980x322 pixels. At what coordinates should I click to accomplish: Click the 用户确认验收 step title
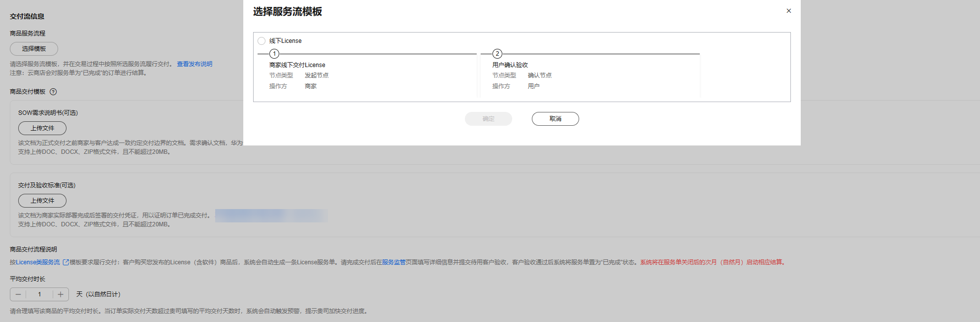pyautogui.click(x=510, y=65)
